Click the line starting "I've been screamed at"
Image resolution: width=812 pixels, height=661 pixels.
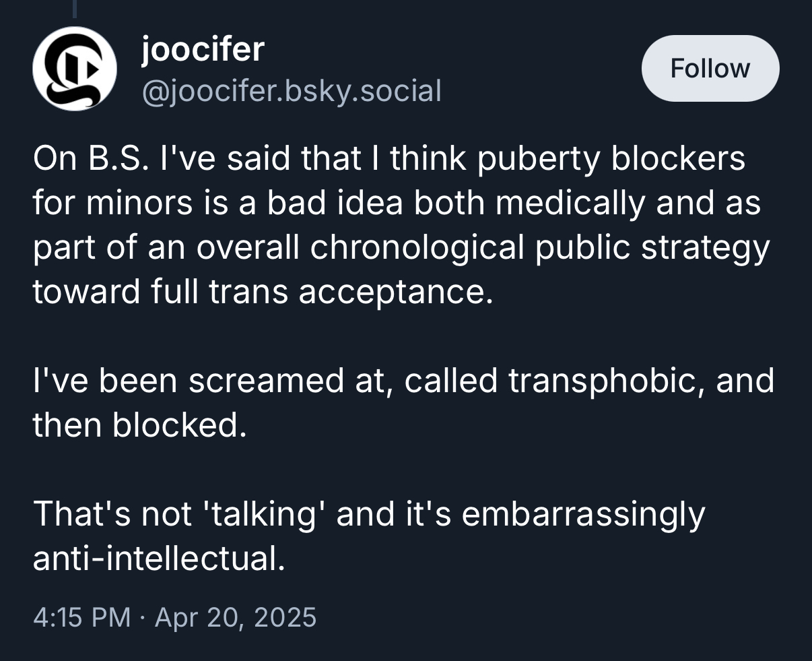[403, 381]
